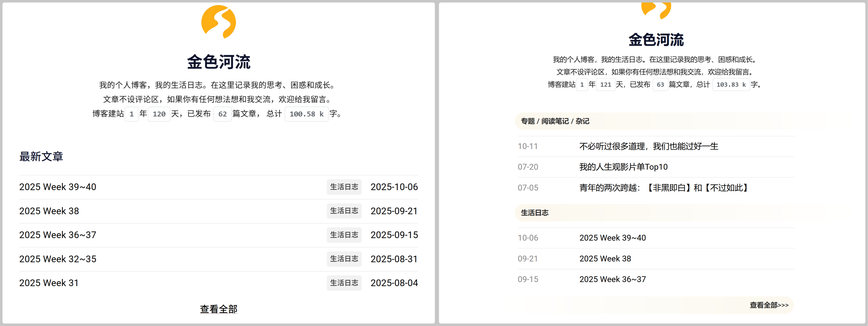Open the article 青年的两次跨越

click(664, 188)
